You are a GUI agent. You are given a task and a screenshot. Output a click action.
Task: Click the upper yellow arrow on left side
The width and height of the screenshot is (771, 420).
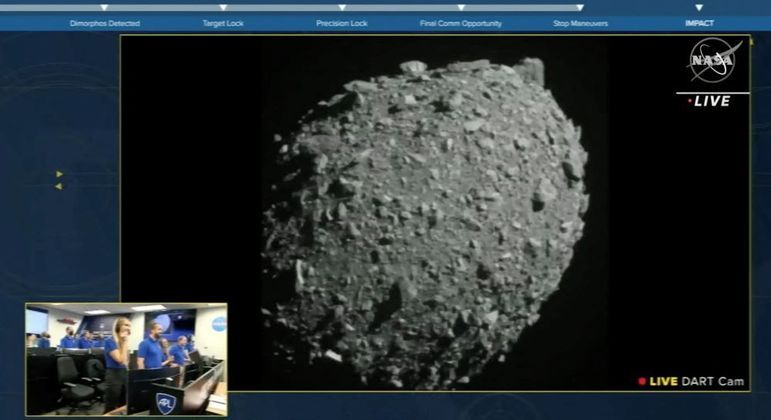[59, 174]
